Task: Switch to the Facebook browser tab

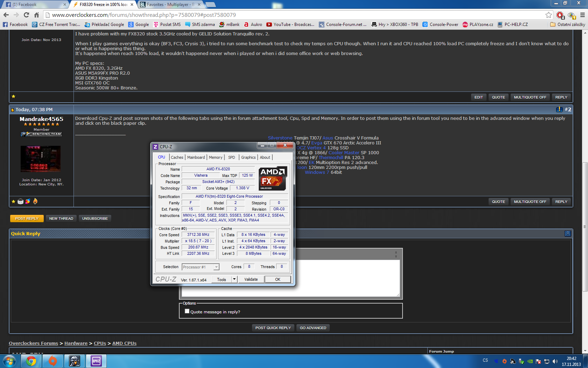Action: [x=35, y=5]
